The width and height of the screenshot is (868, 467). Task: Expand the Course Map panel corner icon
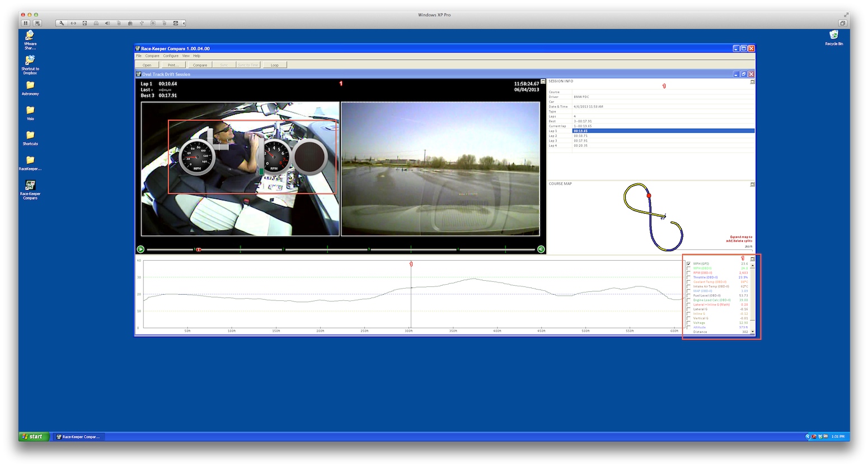tap(752, 184)
